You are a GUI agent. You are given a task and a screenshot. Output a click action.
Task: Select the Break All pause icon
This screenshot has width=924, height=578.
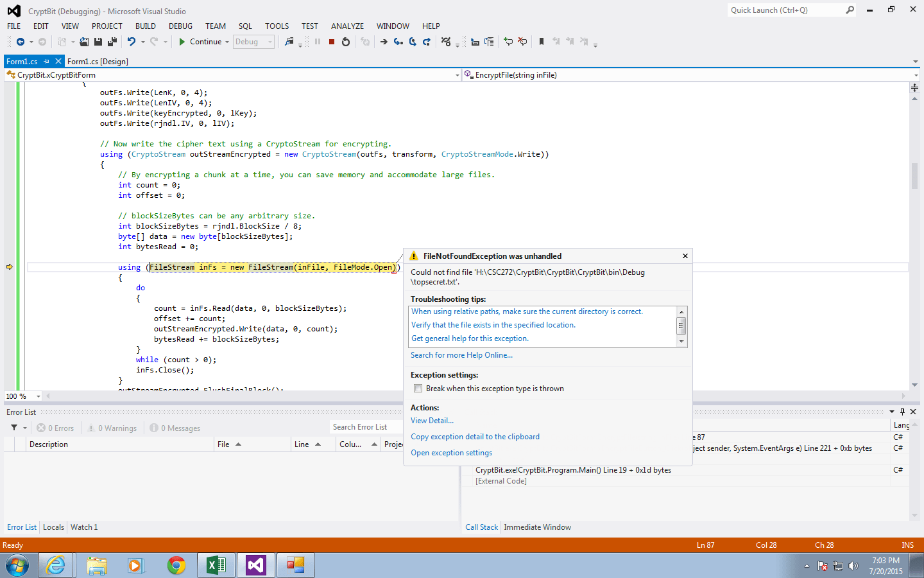(x=318, y=42)
